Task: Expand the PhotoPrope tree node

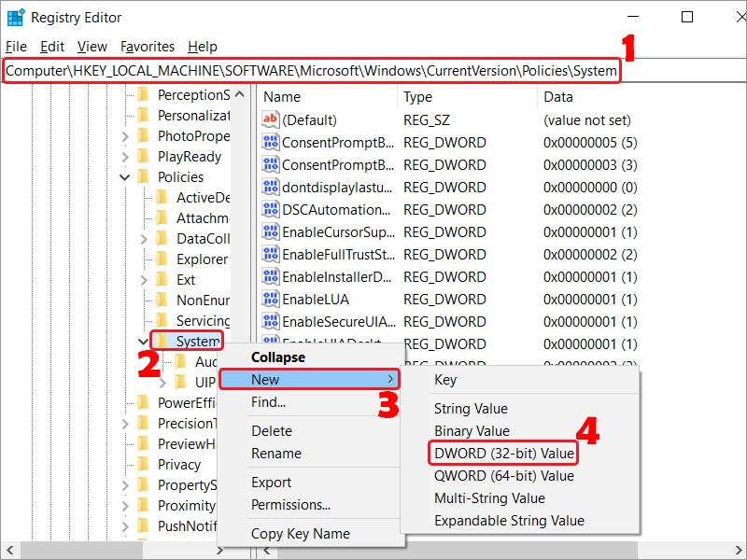Action: click(125, 136)
